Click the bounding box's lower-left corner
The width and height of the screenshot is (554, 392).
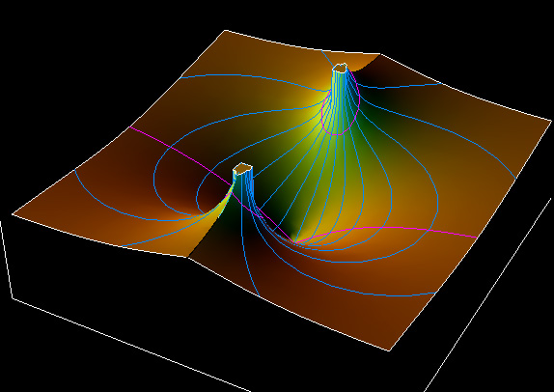pos(14,298)
